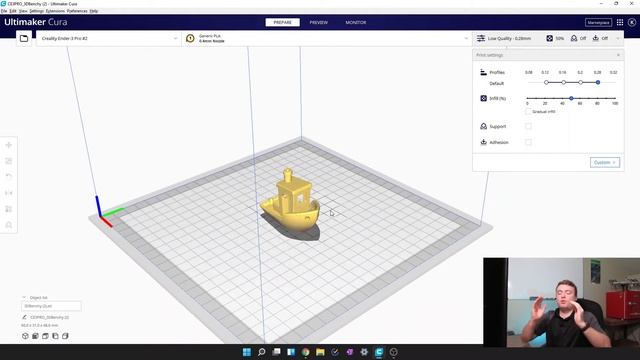This screenshot has width=640, height=360.
Task: Enable the Gradual infill checkbox
Action: pyautogui.click(x=528, y=111)
